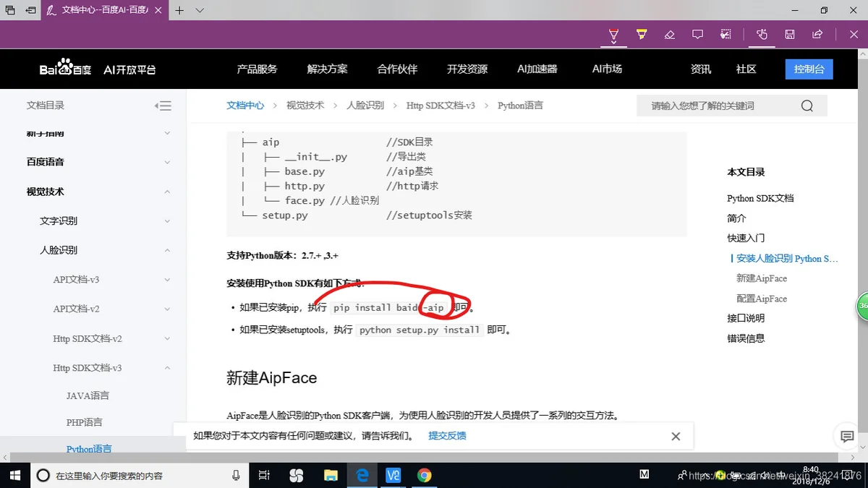Click the 提交反馈 feedback link

tap(447, 436)
